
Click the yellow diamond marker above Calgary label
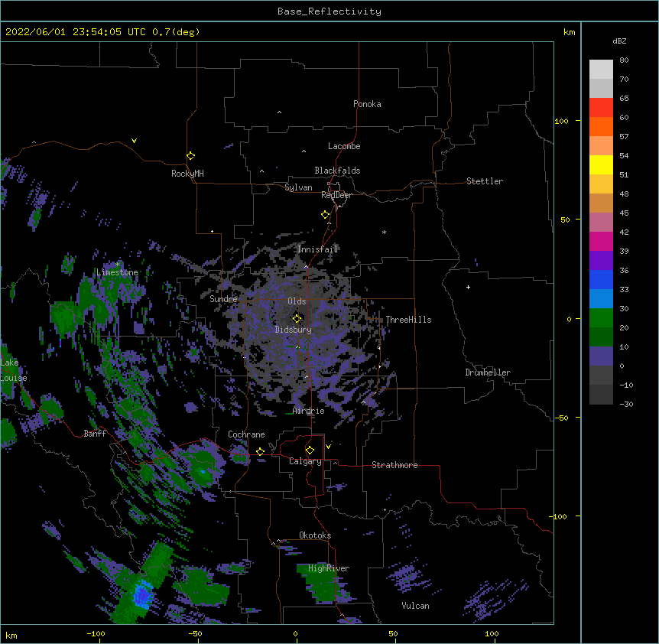point(310,450)
